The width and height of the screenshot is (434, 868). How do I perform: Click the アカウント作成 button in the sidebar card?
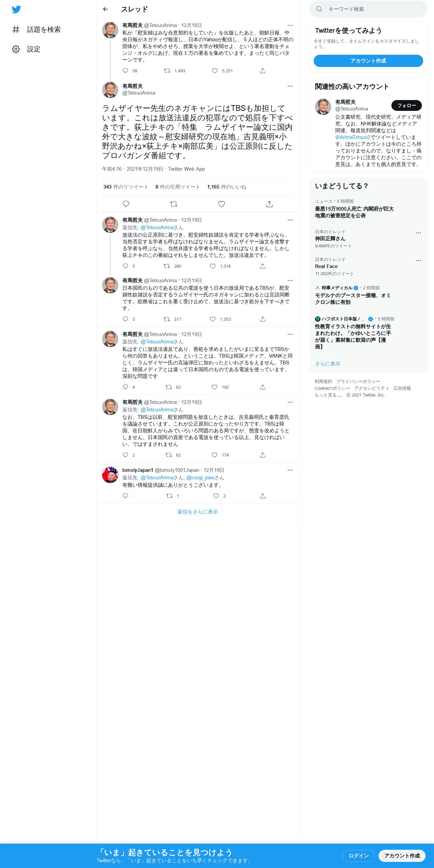368,61
